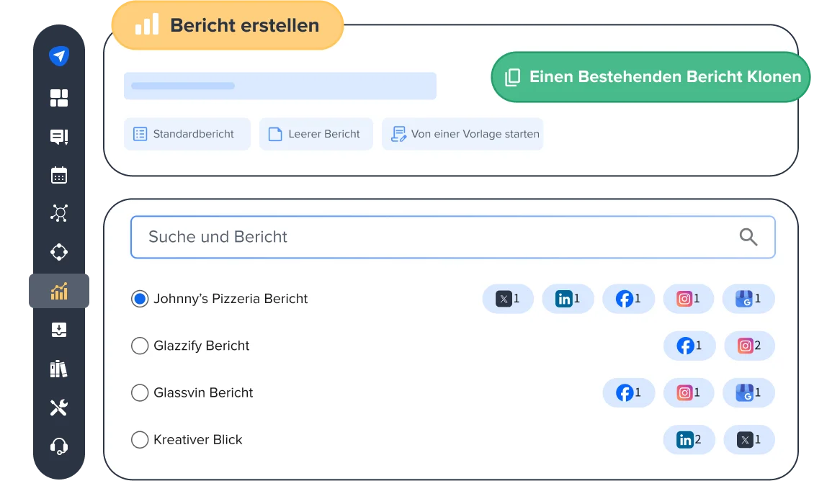Click the Facebook badge on Glassvin Bericht row
The width and height of the screenshot is (827, 504).
pyautogui.click(x=628, y=392)
